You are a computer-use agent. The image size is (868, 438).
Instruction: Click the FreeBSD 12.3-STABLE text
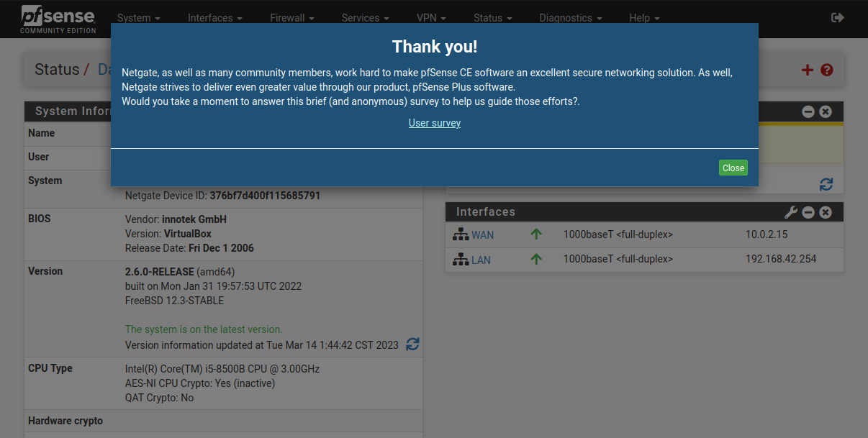174,301
